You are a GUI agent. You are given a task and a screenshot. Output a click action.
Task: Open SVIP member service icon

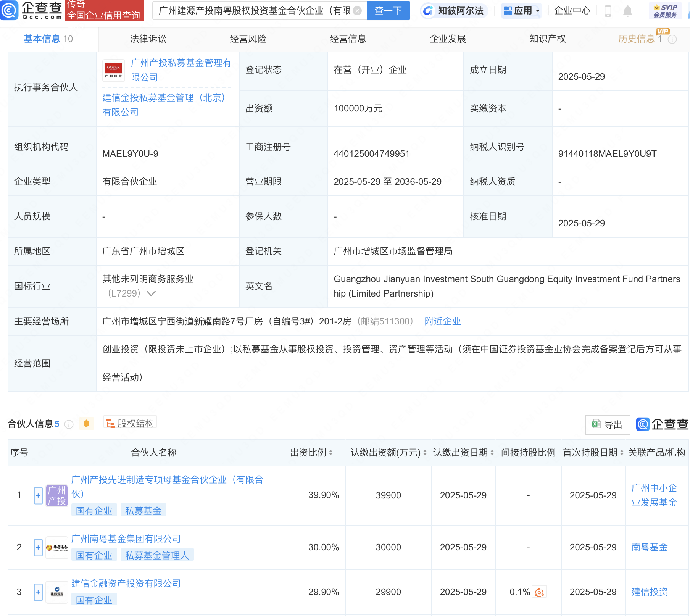click(x=665, y=11)
